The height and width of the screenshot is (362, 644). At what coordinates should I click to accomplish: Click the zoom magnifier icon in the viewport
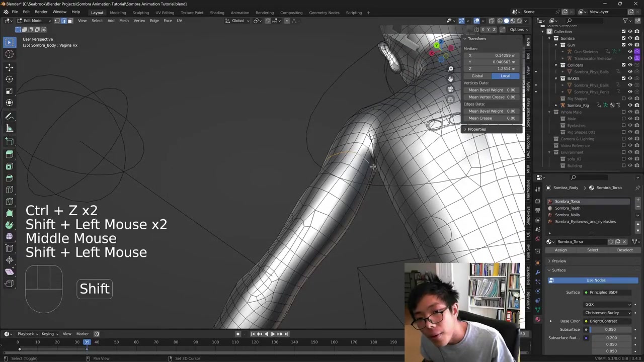click(x=450, y=69)
